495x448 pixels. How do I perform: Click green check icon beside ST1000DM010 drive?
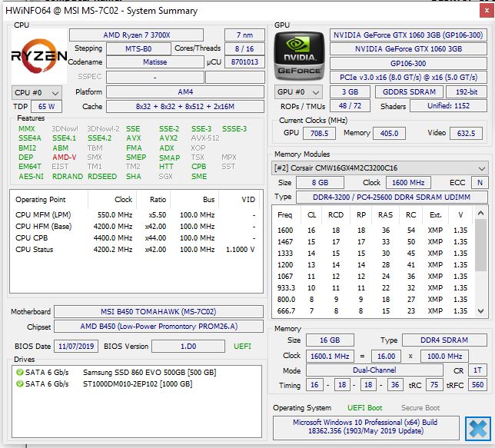[x=19, y=384]
